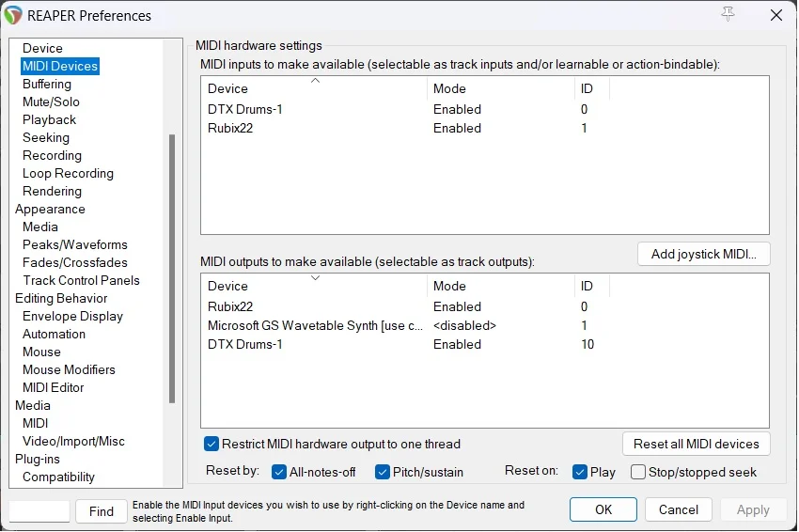Click the Find button
This screenshot has height=532, width=799.
coord(102,511)
